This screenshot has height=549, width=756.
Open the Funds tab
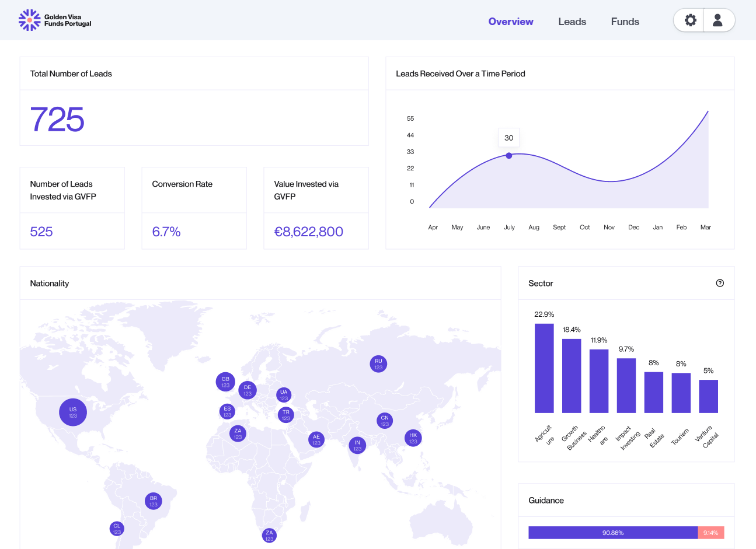pyautogui.click(x=625, y=22)
